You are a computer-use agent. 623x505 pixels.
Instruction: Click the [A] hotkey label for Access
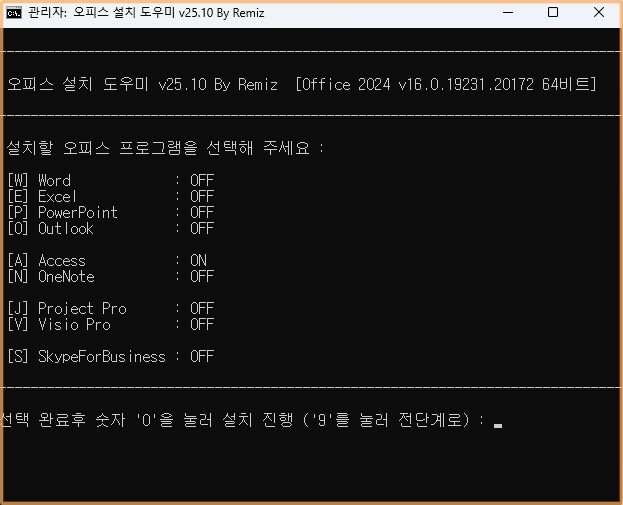coord(18,261)
